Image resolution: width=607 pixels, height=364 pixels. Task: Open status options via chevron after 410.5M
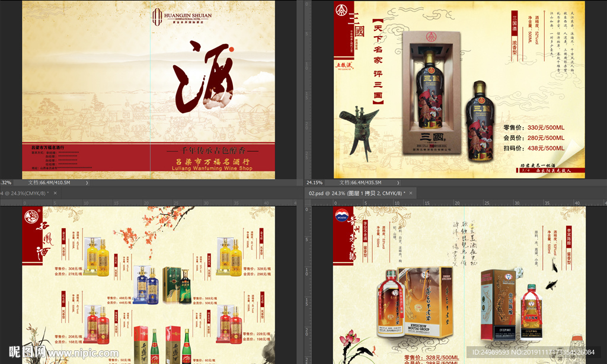[x=88, y=184]
